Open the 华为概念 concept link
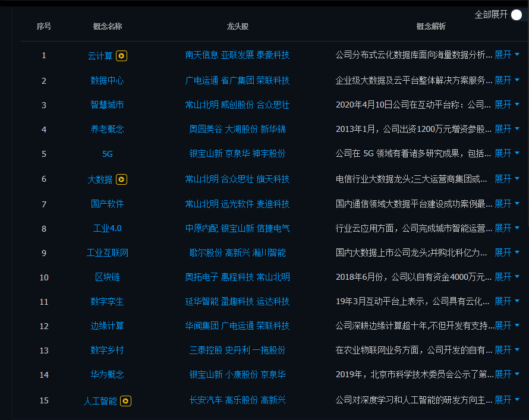 (x=107, y=374)
